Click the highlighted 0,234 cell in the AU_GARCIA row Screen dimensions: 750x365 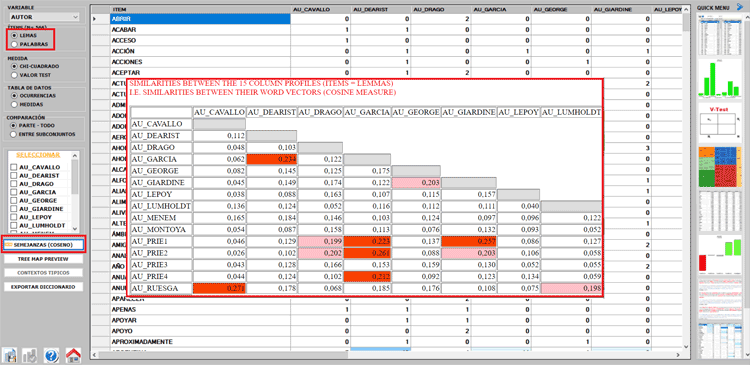(x=272, y=159)
